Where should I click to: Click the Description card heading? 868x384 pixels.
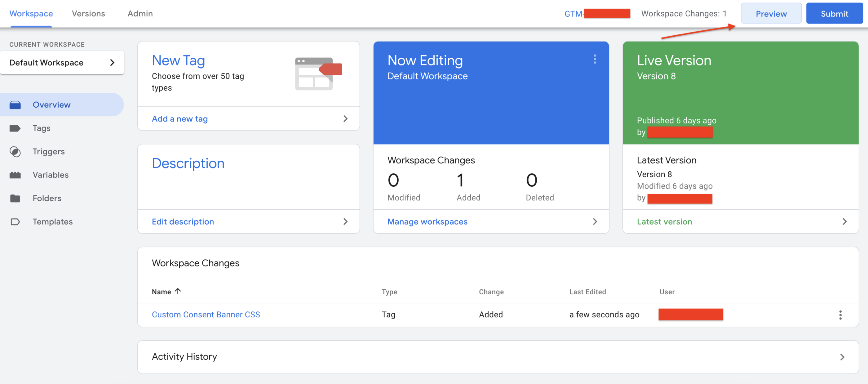(x=188, y=163)
